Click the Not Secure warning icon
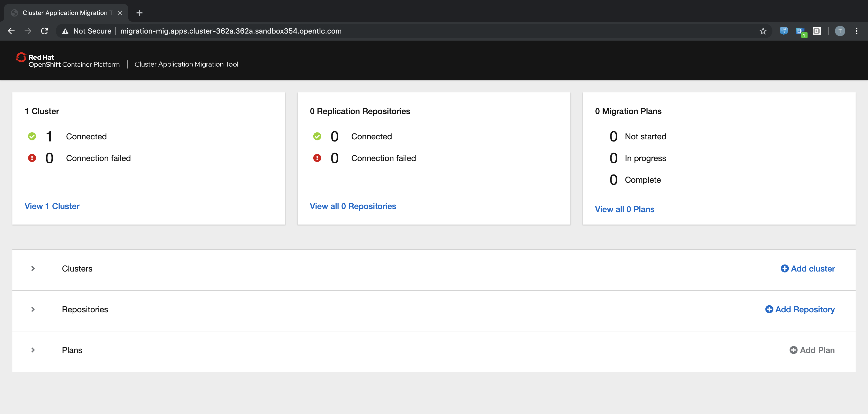The width and height of the screenshot is (868, 414). 65,31
